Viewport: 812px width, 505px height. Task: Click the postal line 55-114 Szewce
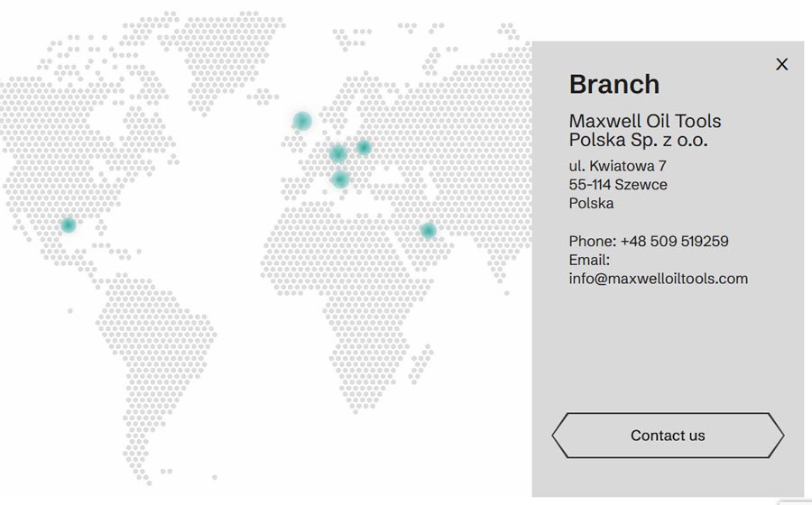pyautogui.click(x=618, y=184)
